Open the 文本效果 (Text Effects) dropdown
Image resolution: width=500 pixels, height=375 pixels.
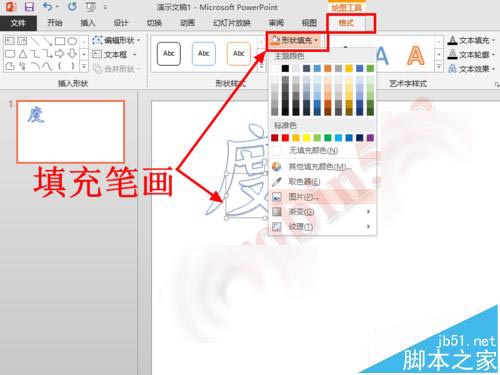(471, 69)
